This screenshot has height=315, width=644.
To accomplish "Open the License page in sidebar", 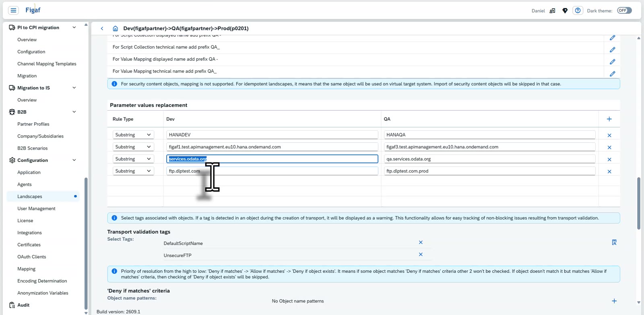I will [25, 221].
